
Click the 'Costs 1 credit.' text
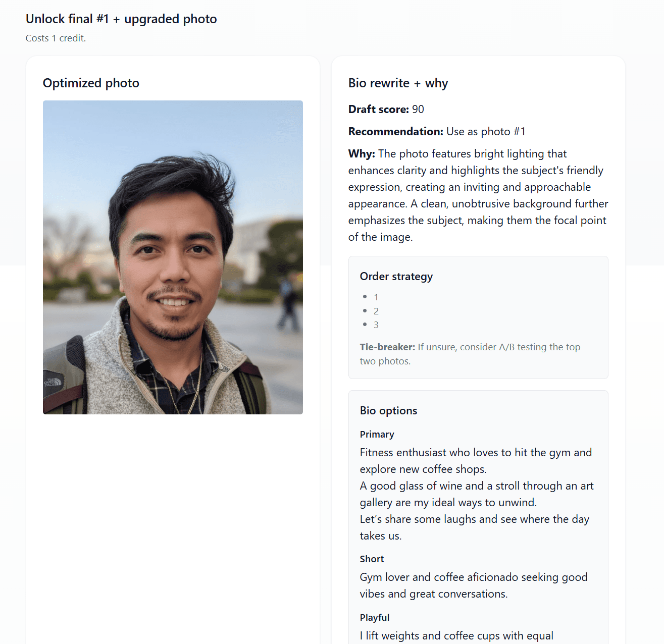[x=56, y=38]
